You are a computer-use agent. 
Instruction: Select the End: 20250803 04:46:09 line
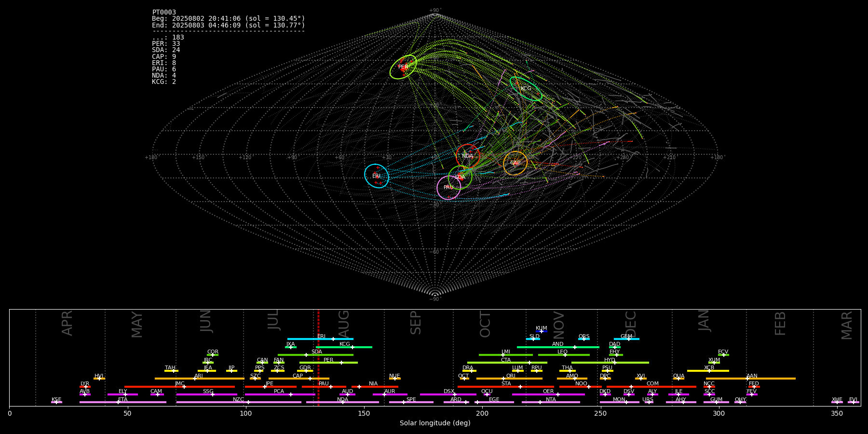tap(229, 25)
